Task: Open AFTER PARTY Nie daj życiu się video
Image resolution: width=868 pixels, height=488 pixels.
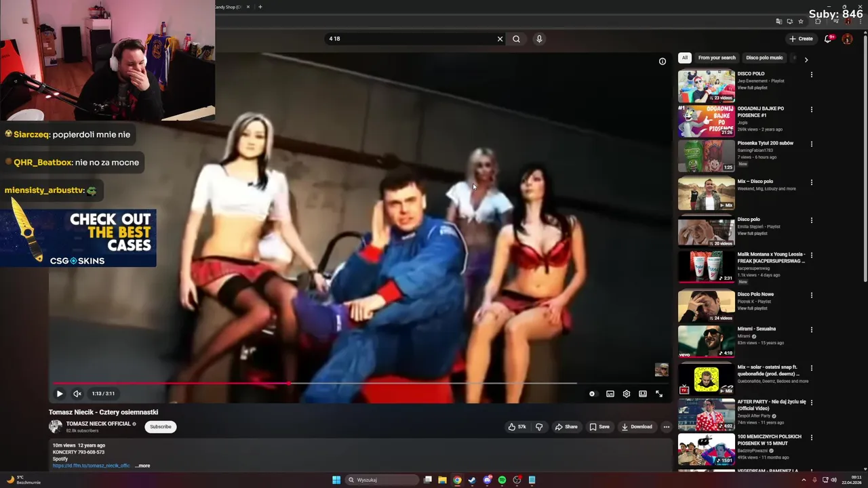Action: 707,414
